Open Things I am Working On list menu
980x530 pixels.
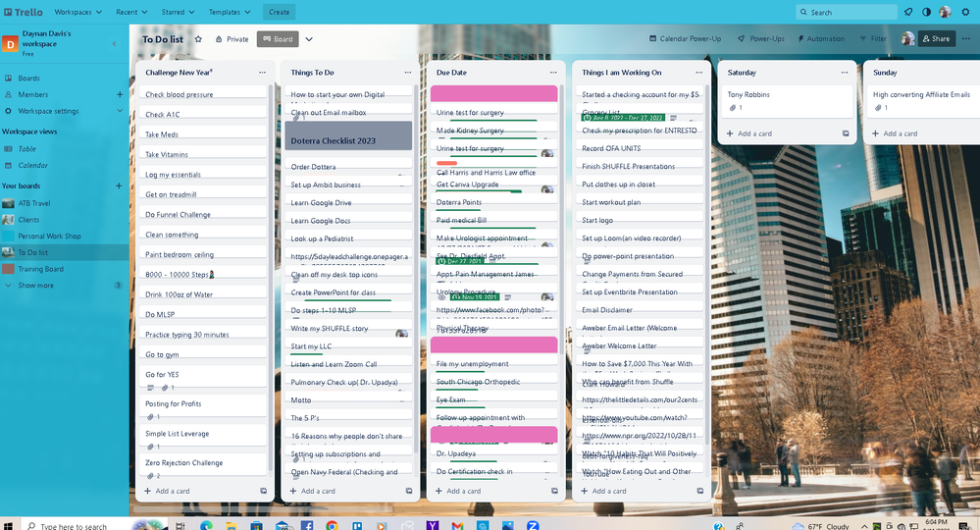[698, 73]
